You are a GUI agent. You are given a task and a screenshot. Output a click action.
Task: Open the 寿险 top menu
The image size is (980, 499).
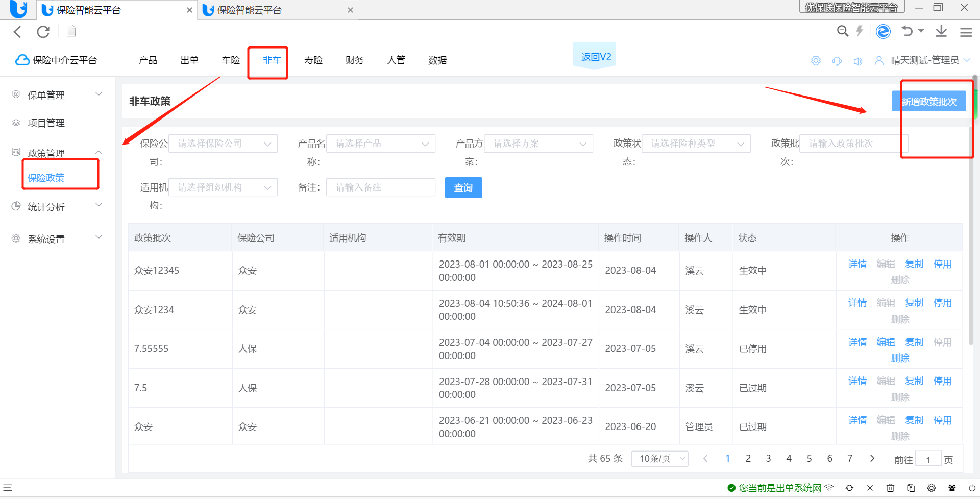[313, 60]
